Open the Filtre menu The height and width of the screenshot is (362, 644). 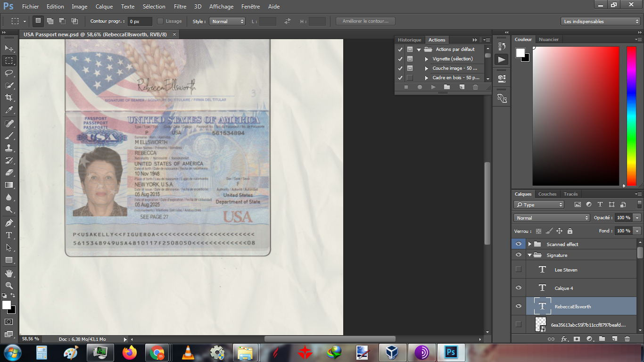pyautogui.click(x=180, y=7)
